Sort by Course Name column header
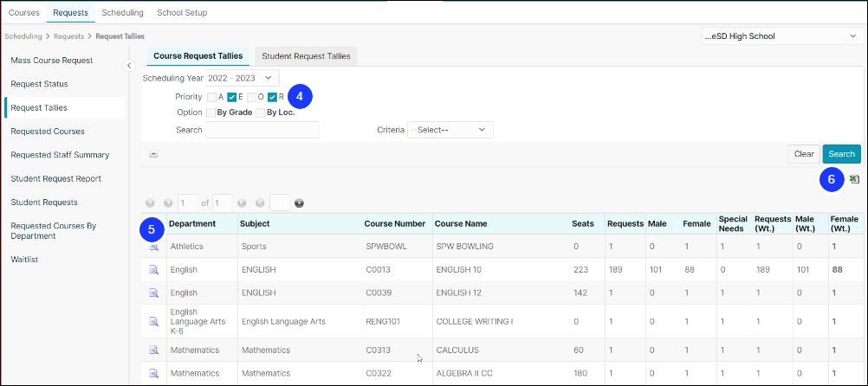868x386 pixels. [461, 224]
